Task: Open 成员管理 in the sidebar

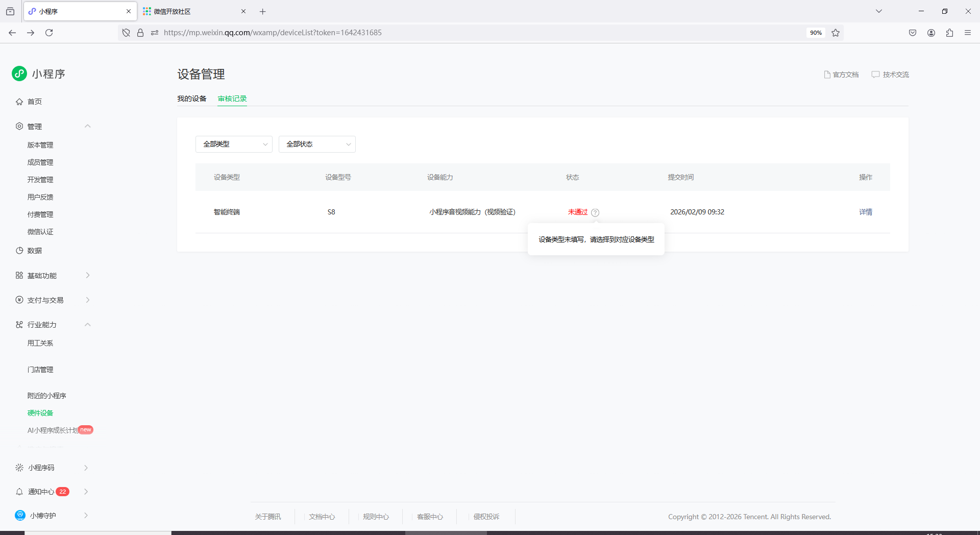Action: click(40, 162)
